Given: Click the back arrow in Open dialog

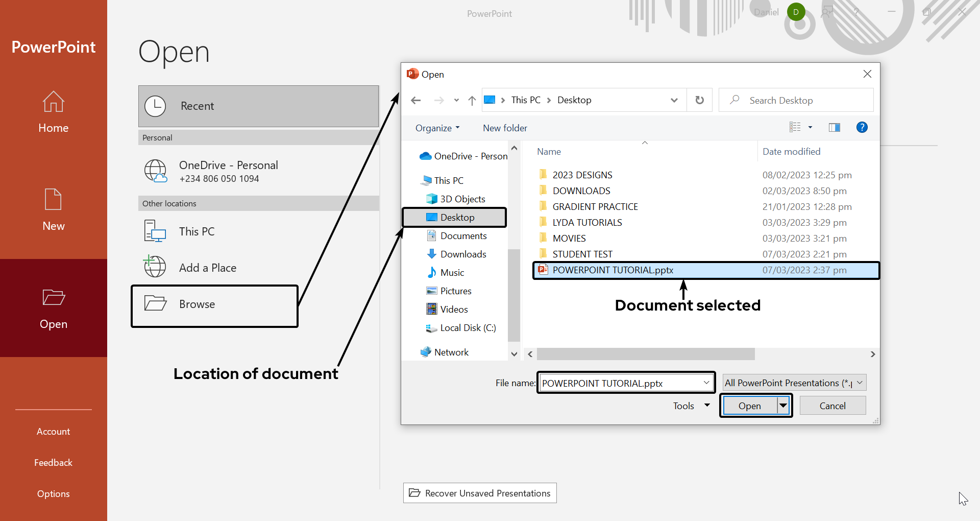Looking at the screenshot, I should 415,100.
